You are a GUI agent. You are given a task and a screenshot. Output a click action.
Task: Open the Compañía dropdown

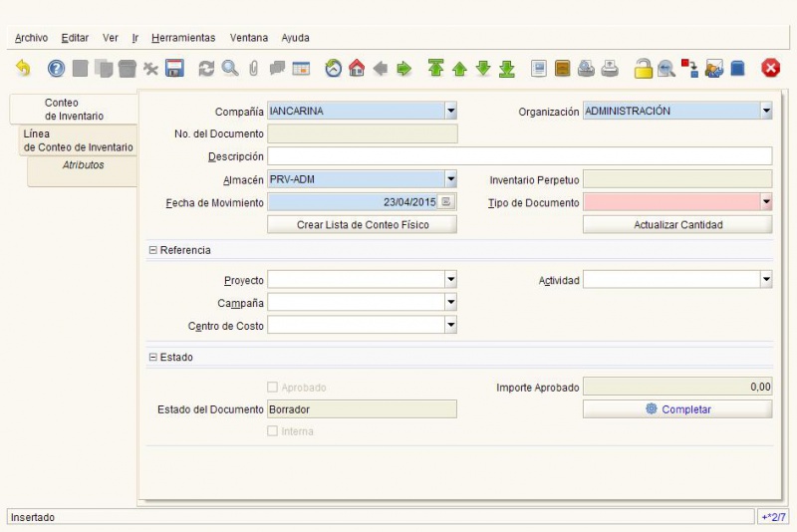451,111
